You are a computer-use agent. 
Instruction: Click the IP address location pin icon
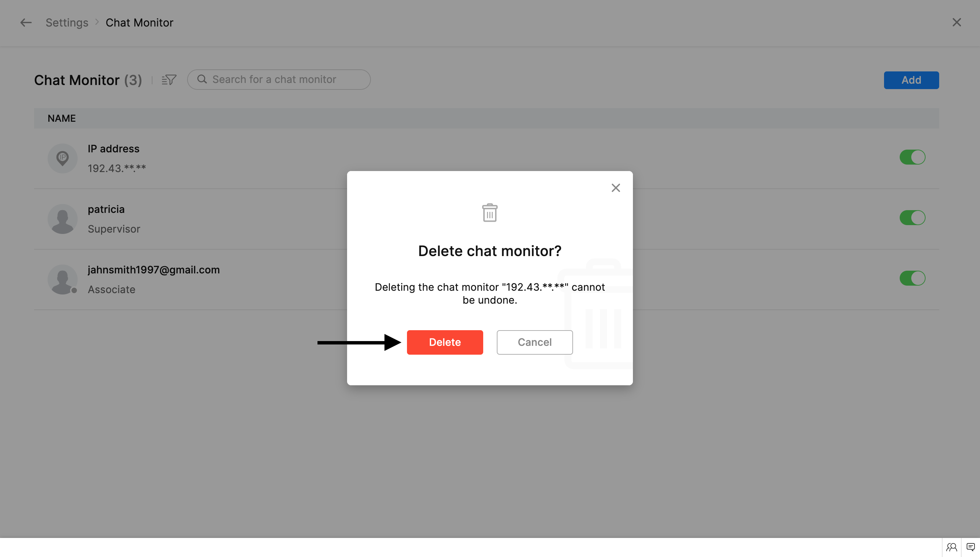pos(62,158)
